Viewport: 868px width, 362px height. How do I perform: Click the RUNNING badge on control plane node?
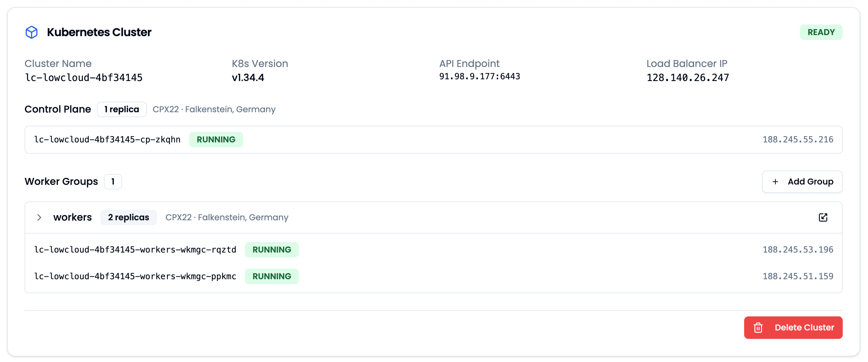tap(216, 139)
